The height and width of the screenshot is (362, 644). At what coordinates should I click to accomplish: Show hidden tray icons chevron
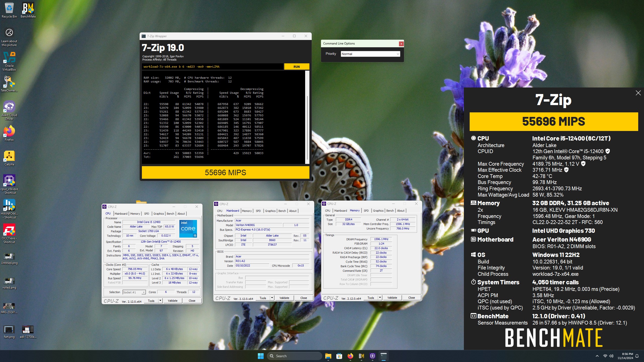597,356
